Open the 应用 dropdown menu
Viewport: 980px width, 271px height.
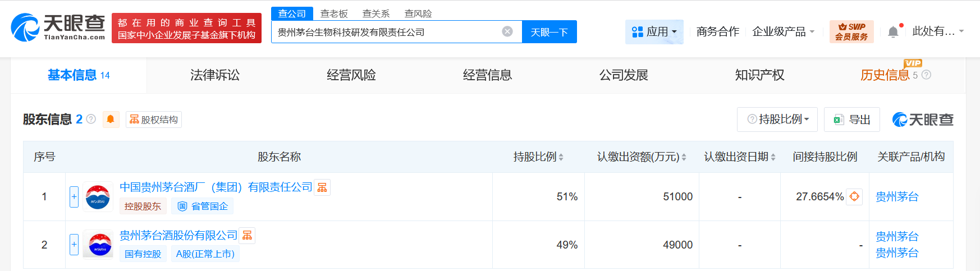pyautogui.click(x=654, y=32)
